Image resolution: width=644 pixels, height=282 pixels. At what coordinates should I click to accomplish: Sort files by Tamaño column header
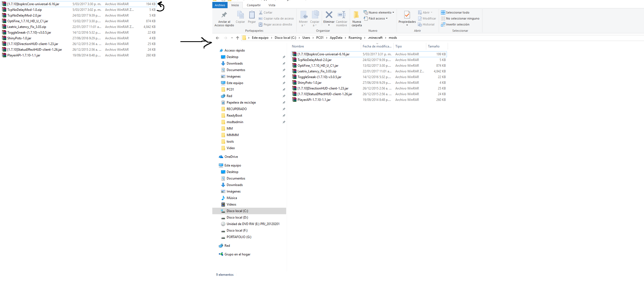pyautogui.click(x=434, y=46)
